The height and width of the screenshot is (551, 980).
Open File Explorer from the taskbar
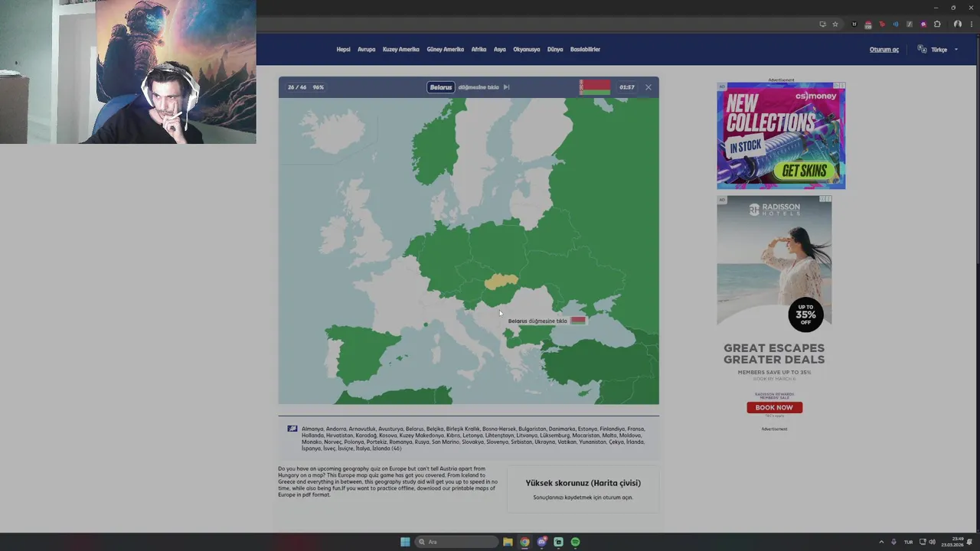pyautogui.click(x=508, y=542)
